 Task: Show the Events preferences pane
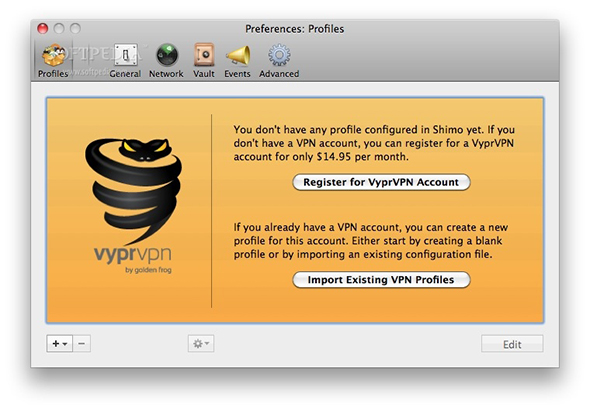click(237, 60)
